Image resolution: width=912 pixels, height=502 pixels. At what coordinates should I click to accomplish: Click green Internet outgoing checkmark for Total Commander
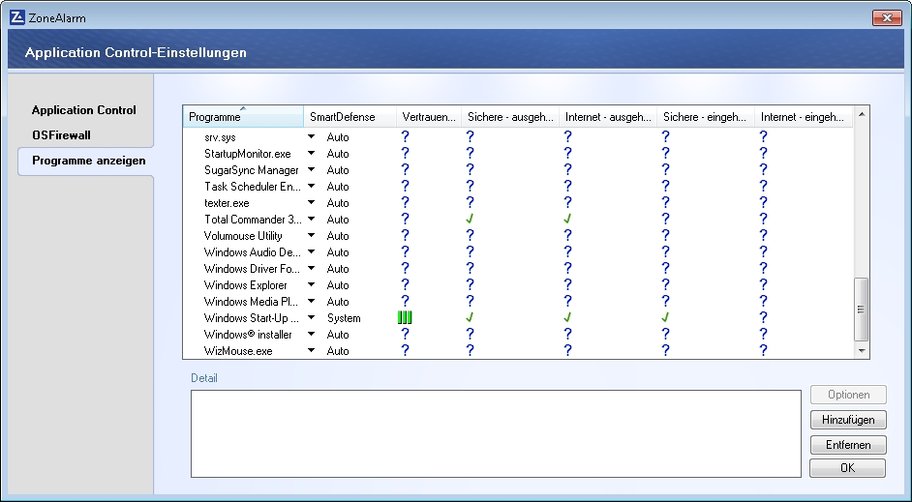[x=568, y=219]
